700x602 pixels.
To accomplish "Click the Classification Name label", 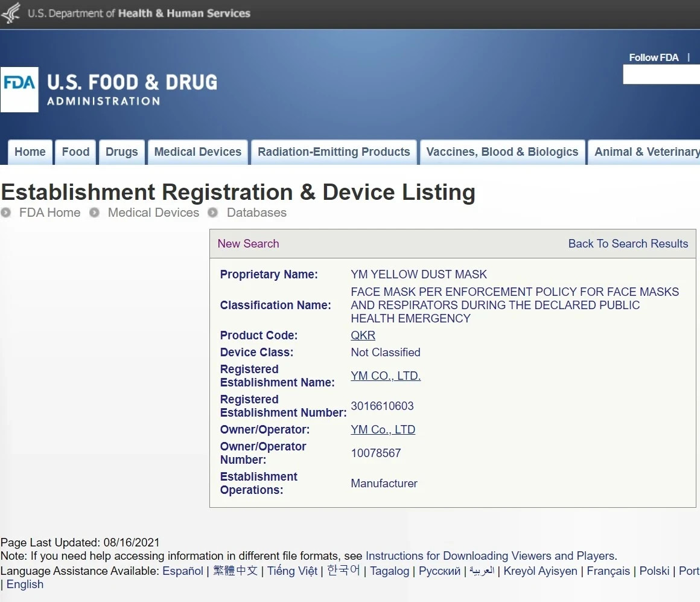I will pyautogui.click(x=275, y=305).
